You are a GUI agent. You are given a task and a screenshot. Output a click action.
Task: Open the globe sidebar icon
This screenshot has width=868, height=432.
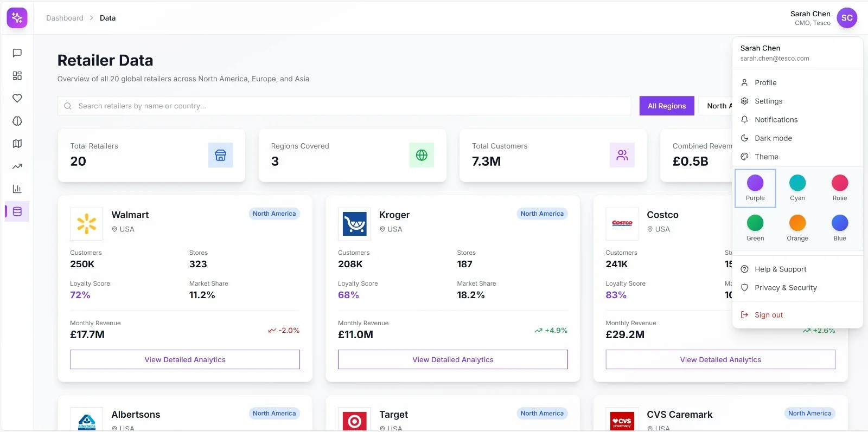point(17,121)
